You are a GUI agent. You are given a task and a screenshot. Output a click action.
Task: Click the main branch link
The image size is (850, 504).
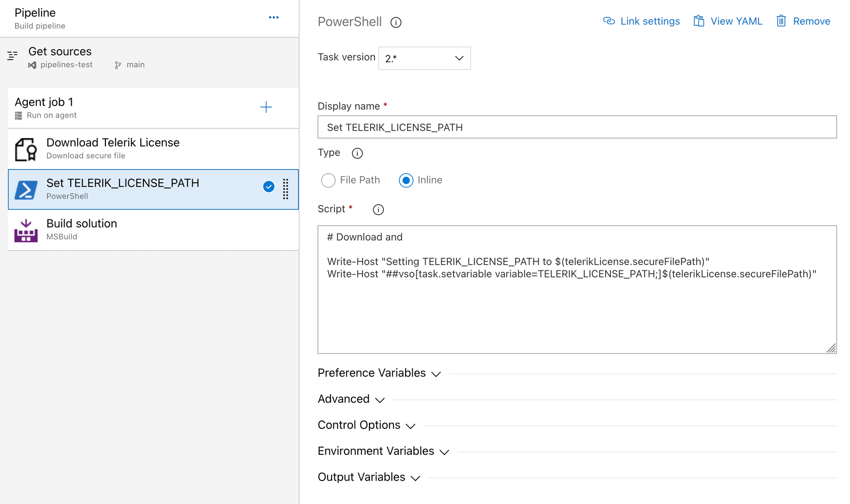click(135, 65)
